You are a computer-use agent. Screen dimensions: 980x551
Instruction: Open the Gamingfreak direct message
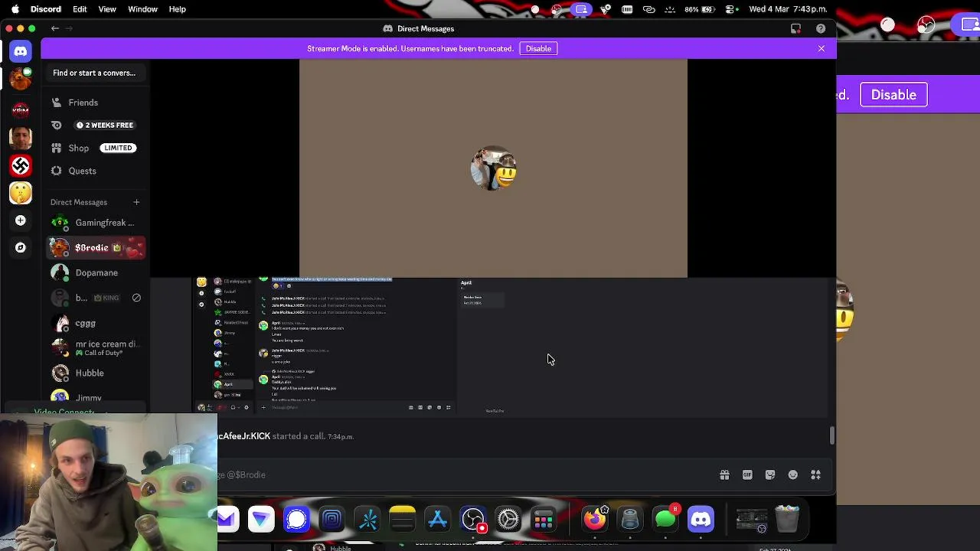[96, 223]
